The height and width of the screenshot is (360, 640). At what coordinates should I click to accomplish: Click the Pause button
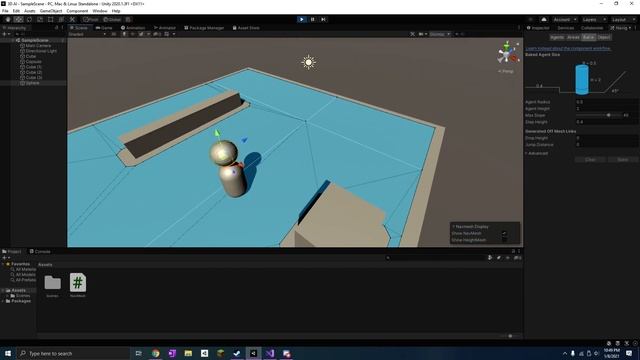(x=313, y=19)
